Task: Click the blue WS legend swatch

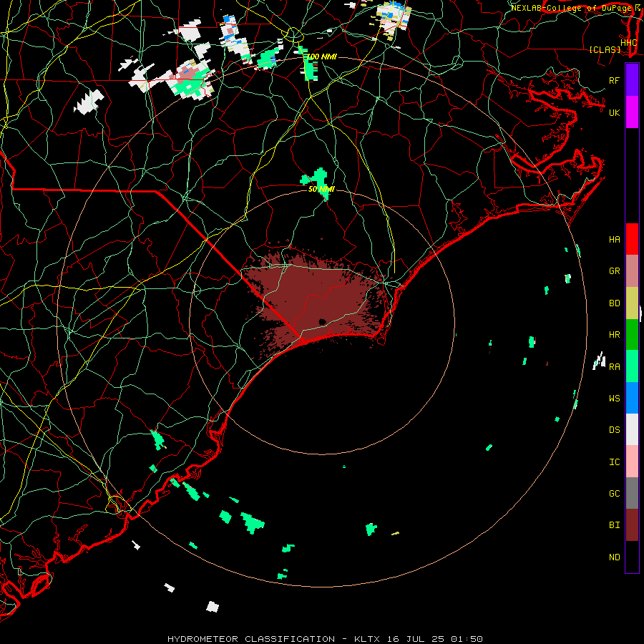Action: click(x=632, y=398)
